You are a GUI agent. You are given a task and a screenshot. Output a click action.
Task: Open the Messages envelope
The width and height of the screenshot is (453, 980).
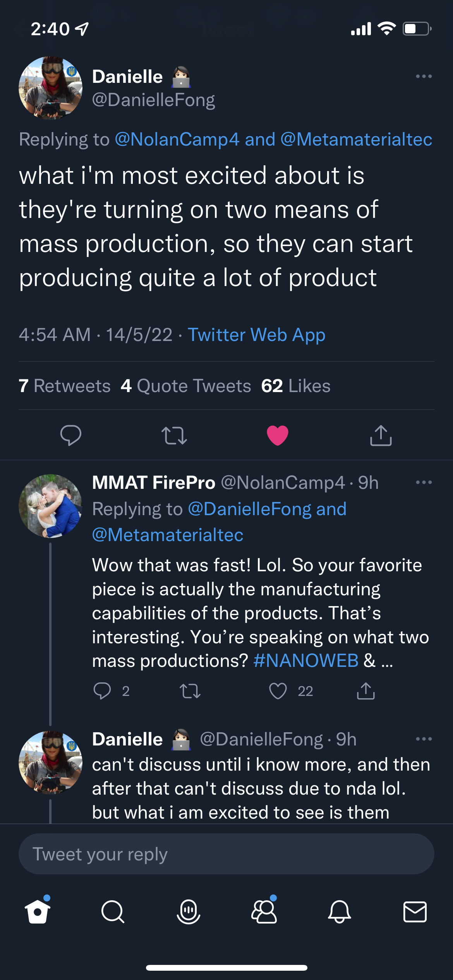[x=415, y=912]
